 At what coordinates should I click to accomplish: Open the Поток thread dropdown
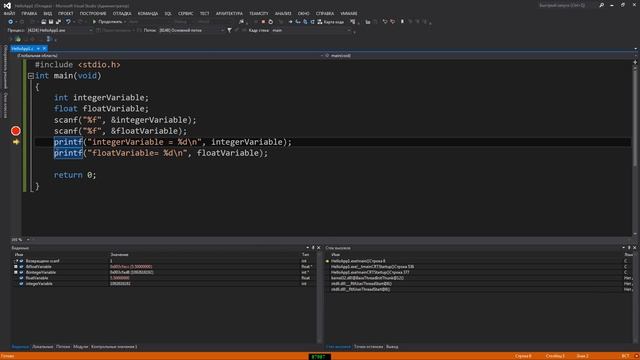click(x=191, y=30)
